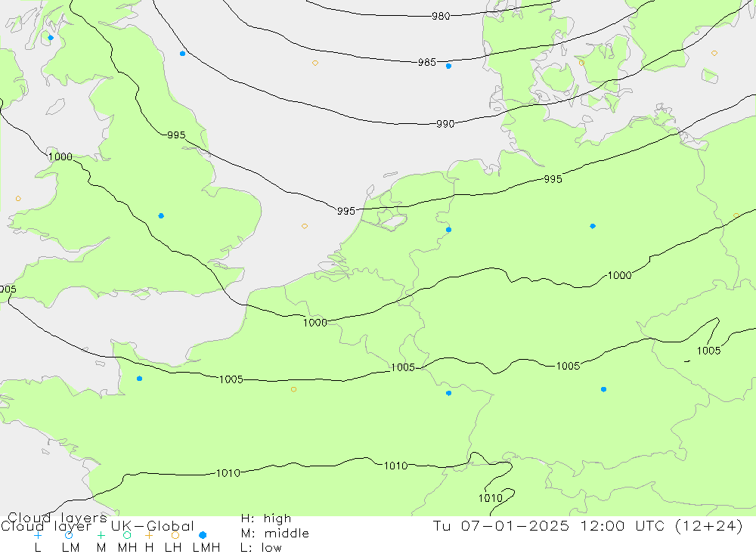Select blue cloud marker over southern Germany

click(603, 389)
